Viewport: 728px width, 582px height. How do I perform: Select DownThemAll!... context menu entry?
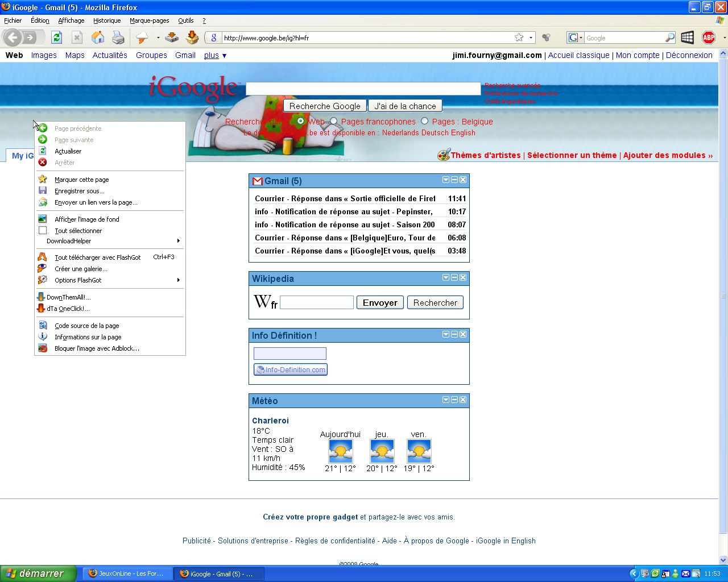(x=110, y=297)
